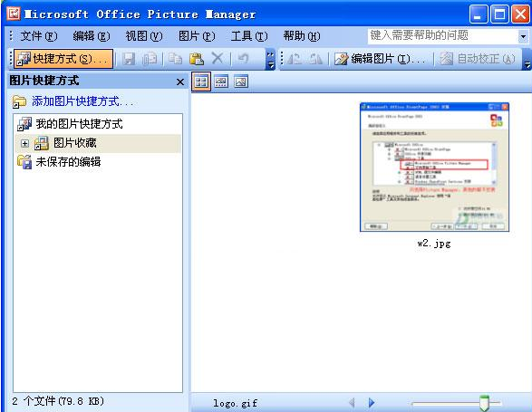This screenshot has height=412, width=532.
Task: Click the Rename icon beside Save
Action: tap(150, 59)
